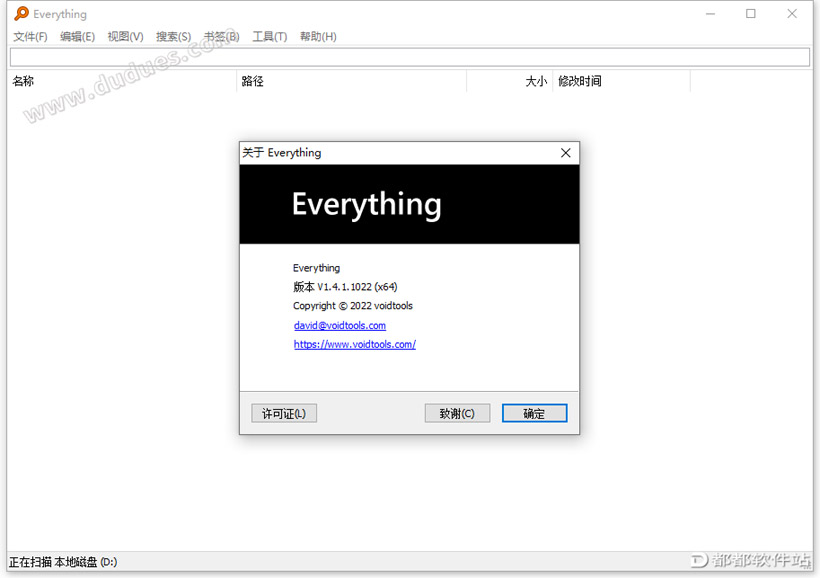
Task: Open the david@voidtools.com email link
Action: (x=340, y=325)
